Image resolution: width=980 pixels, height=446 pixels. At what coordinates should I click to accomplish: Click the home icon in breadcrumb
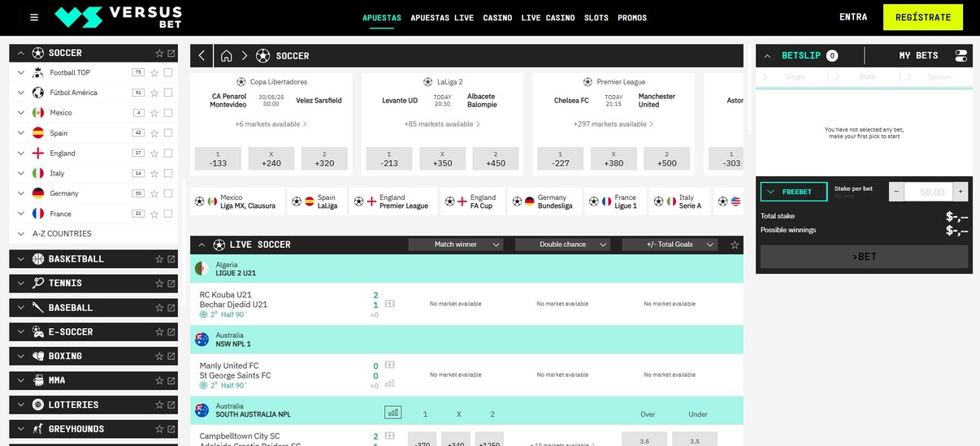[226, 56]
